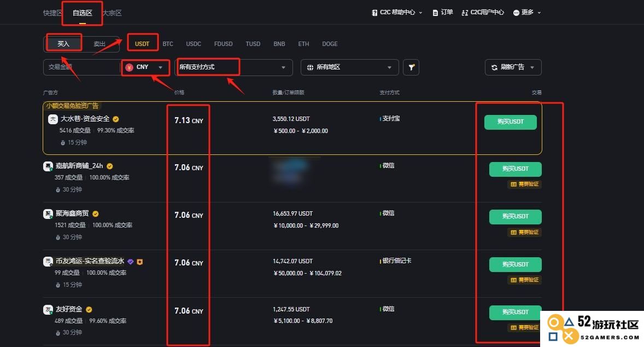
Task: Click the 订单 document icon
Action: (x=435, y=13)
